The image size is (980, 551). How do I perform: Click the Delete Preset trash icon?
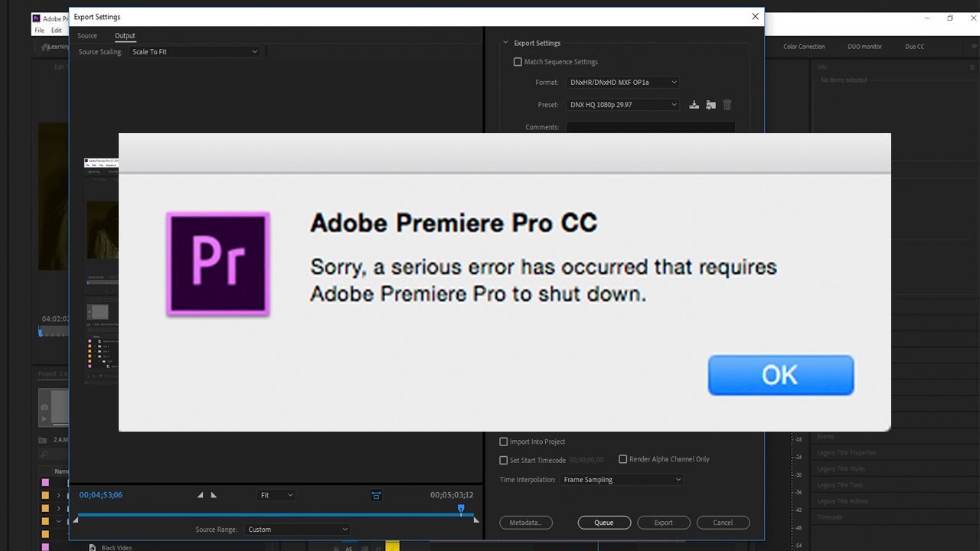point(727,105)
